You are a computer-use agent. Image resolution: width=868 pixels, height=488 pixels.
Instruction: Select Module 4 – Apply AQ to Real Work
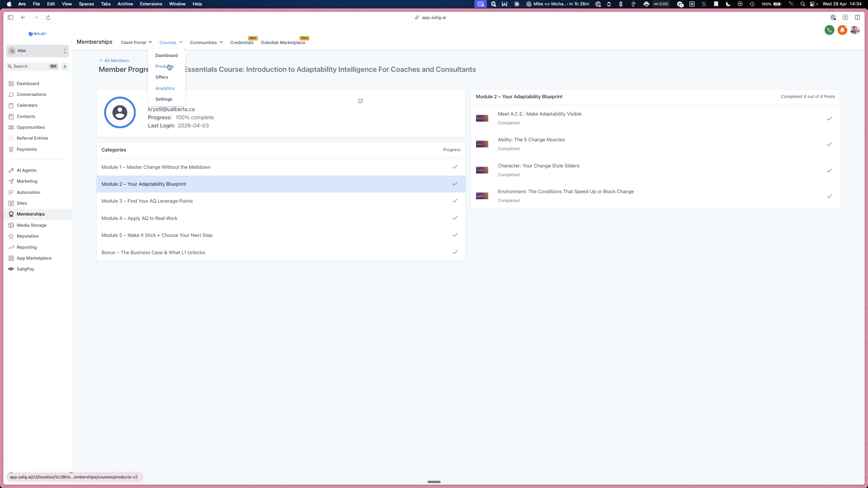click(281, 218)
